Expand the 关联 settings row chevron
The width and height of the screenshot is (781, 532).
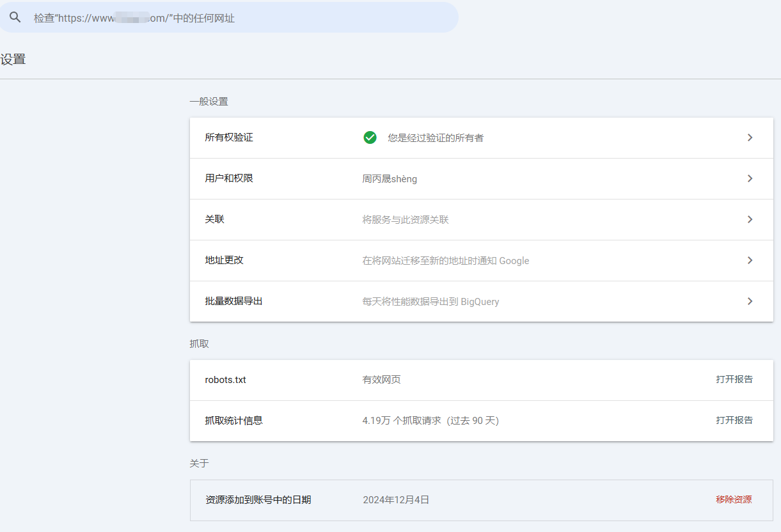coord(750,219)
